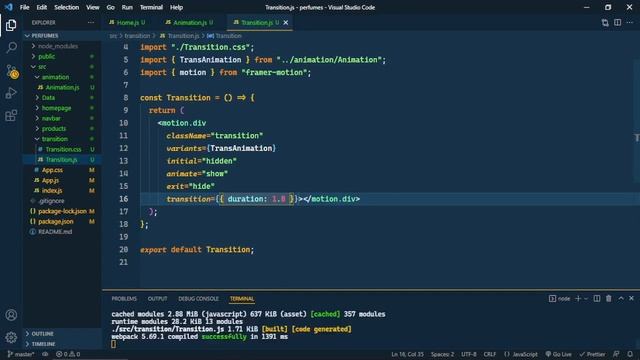
Task: Open editor more actions ellipsis
Action: (630, 22)
